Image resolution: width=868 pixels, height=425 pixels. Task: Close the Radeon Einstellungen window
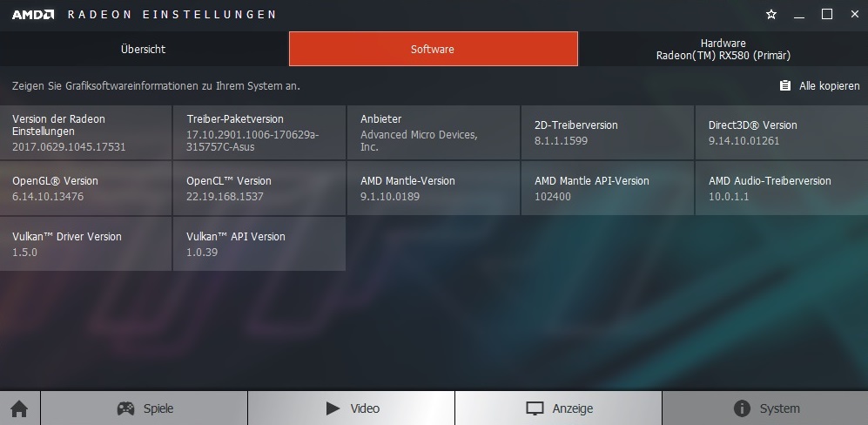(855, 15)
